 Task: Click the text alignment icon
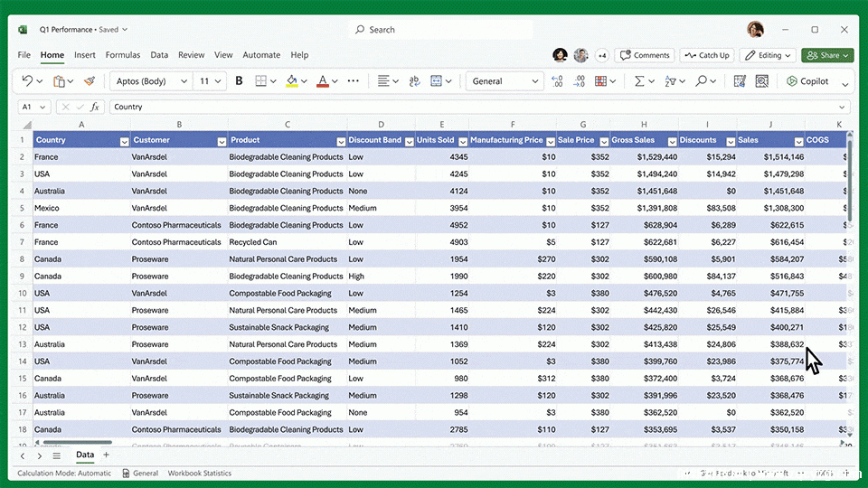[x=383, y=80]
